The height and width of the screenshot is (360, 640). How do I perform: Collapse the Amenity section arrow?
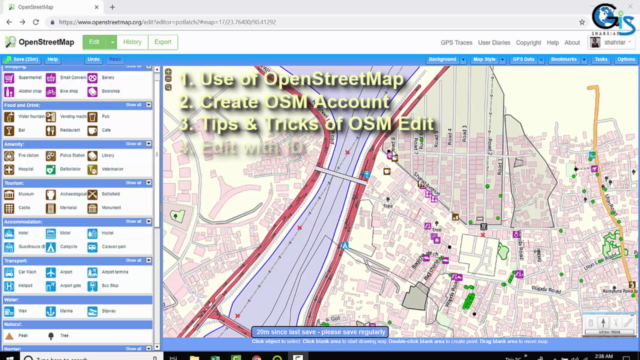[149, 144]
